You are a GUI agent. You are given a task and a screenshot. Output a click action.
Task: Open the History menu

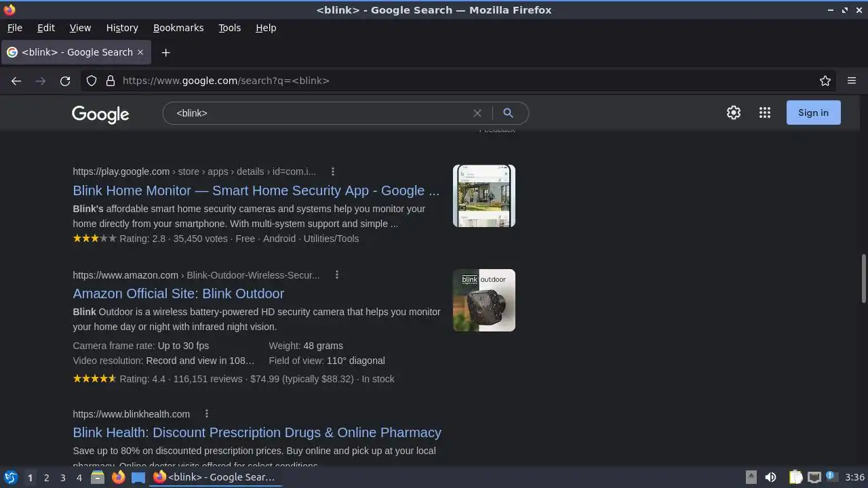point(122,28)
